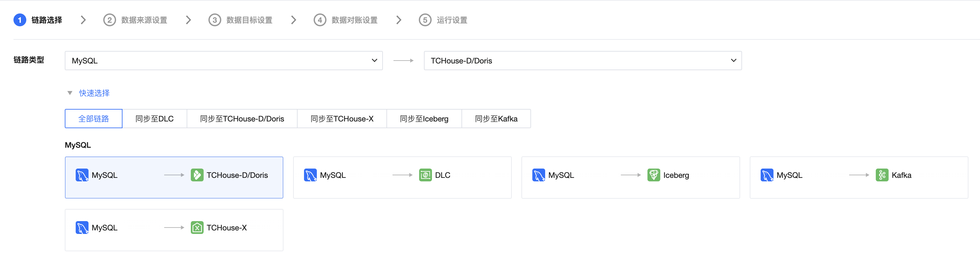This screenshot has height=257, width=980.
Task: Choose the MySQL to TCHouse-X link card
Action: (174, 230)
